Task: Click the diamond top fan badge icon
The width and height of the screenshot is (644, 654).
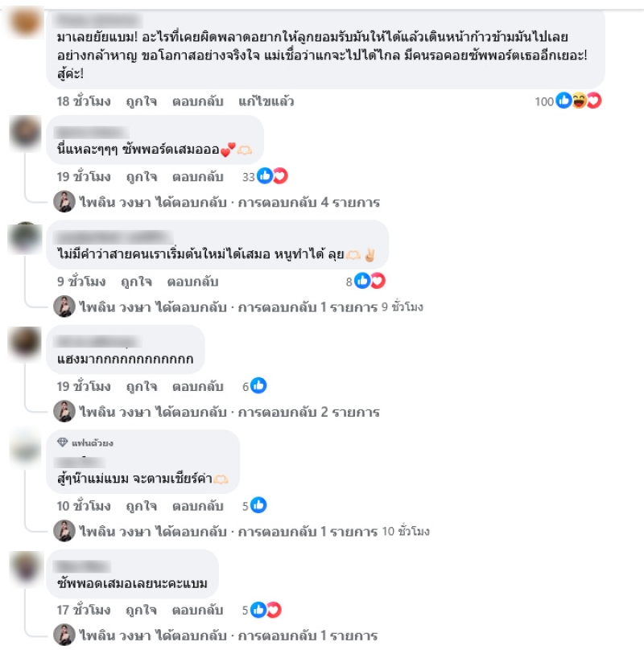Action: 63,442
